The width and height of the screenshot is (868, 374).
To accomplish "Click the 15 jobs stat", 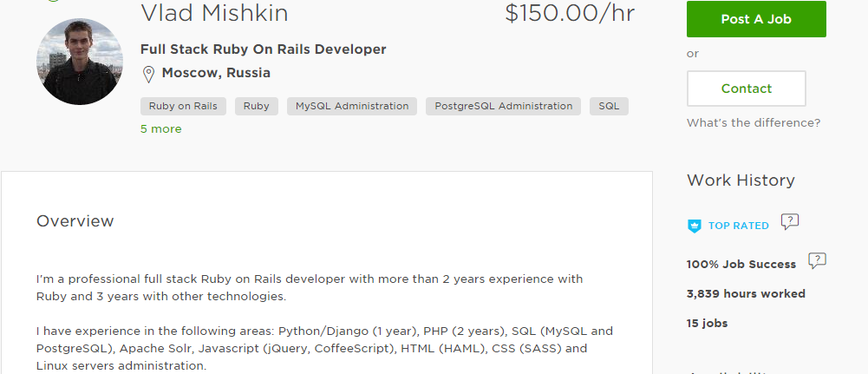I will point(707,323).
